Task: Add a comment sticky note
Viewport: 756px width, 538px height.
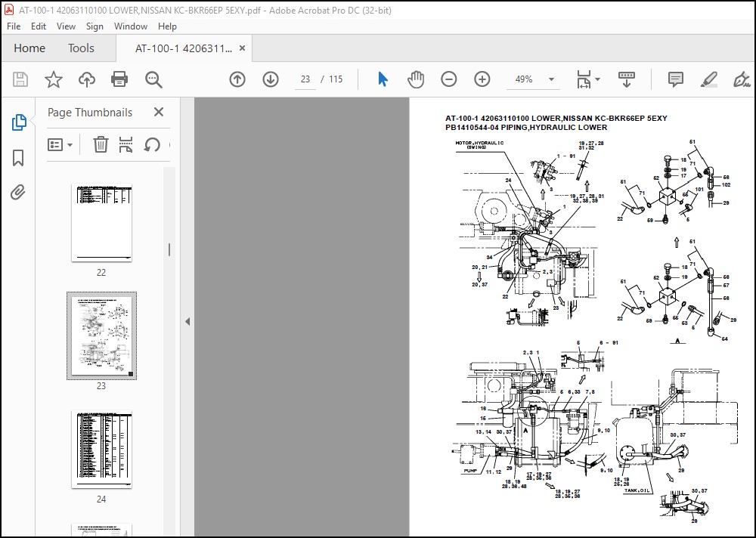Action: [675, 79]
